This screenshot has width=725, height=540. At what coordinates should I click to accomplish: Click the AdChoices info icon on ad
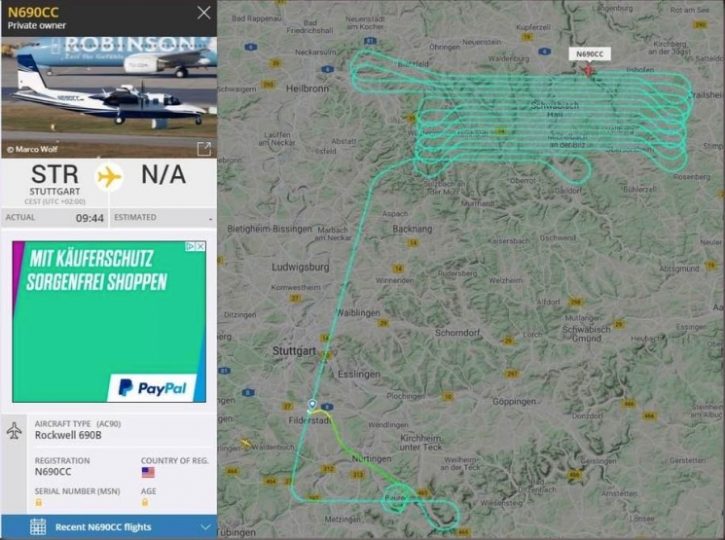[x=190, y=246]
